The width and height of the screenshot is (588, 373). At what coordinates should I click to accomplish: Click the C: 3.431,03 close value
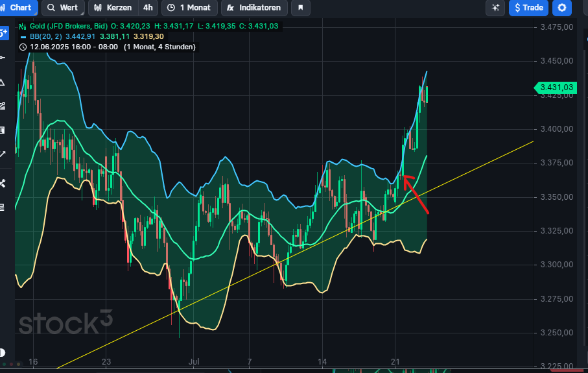[x=259, y=26]
